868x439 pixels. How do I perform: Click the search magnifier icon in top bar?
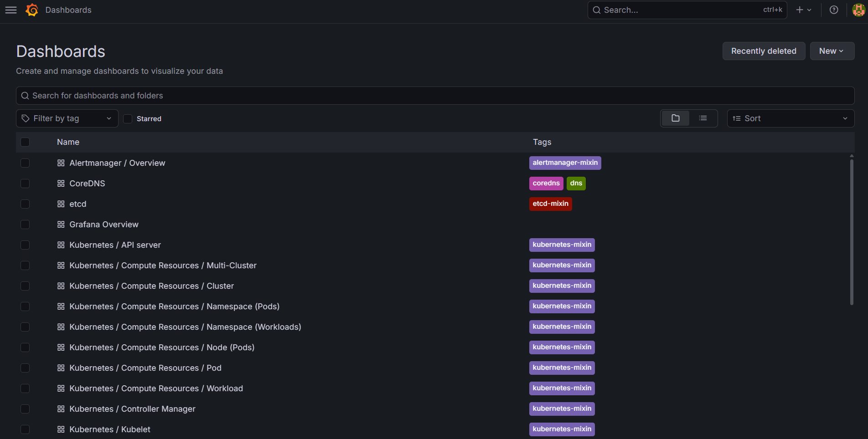[596, 10]
